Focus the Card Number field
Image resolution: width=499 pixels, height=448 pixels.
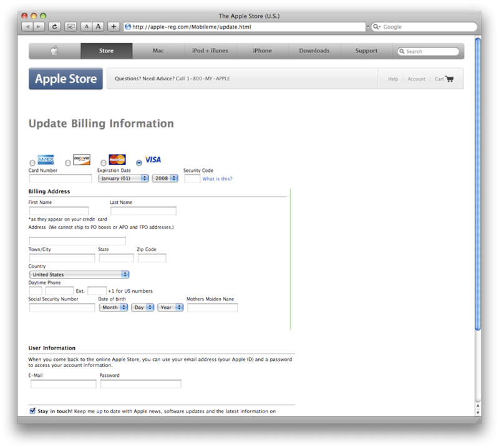tap(61, 179)
